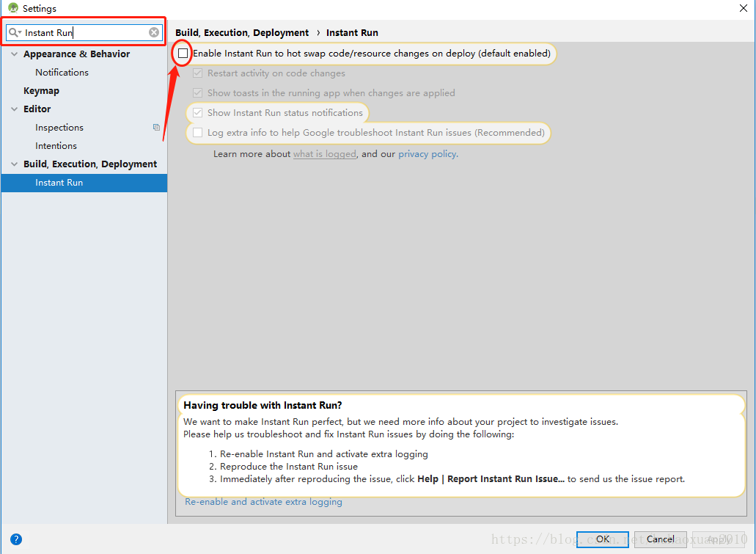Viewport: 756px width, 554px height.
Task: Toggle Restart activity on code changes
Action: (x=198, y=73)
